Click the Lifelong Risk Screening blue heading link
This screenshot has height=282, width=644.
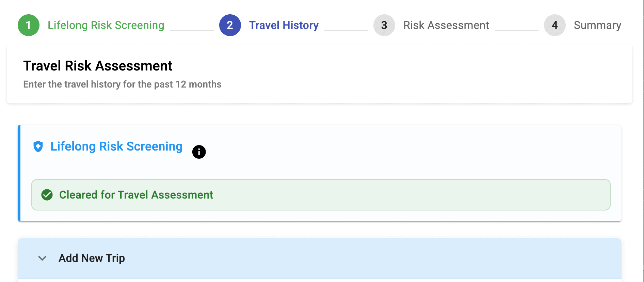(x=116, y=146)
